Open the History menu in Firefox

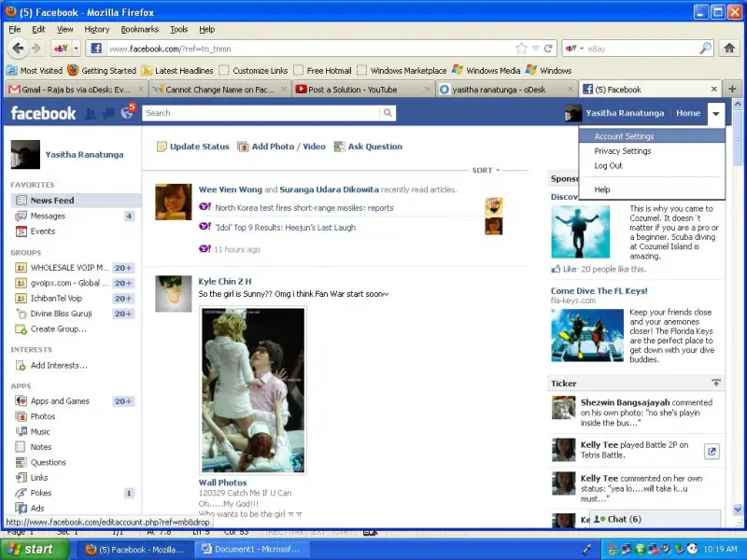(97, 30)
